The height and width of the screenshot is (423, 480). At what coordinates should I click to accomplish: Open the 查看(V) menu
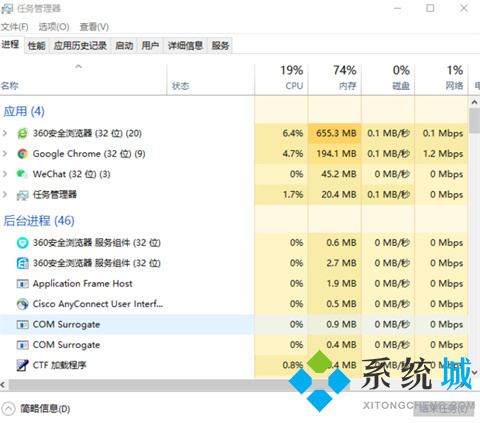94,27
